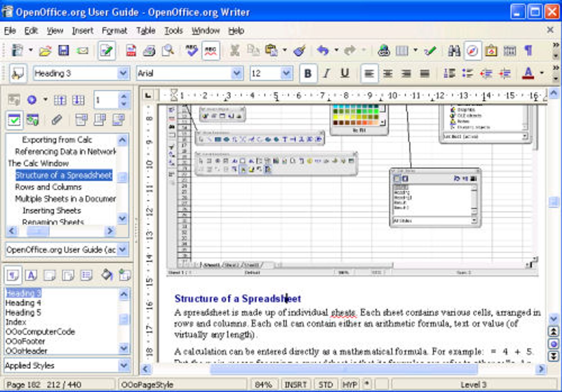This screenshot has width=562, height=392.
Task: Select 'OOoComputerCode' style entry
Action: tap(40, 332)
